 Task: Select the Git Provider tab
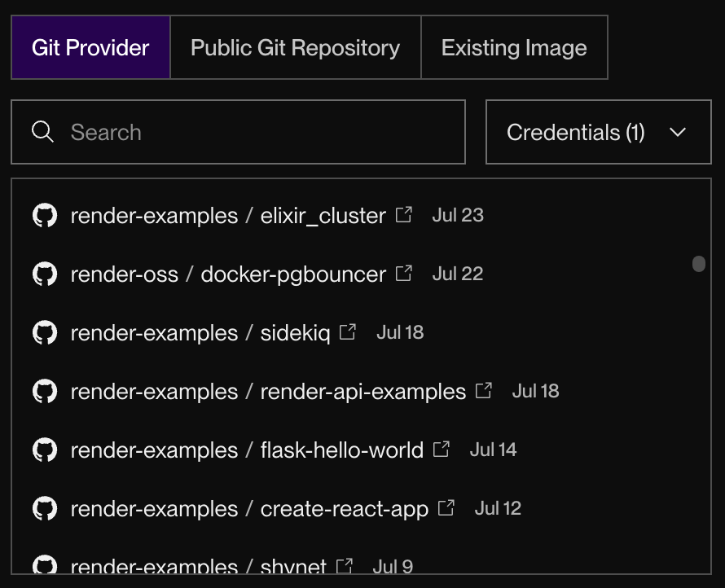tap(90, 47)
